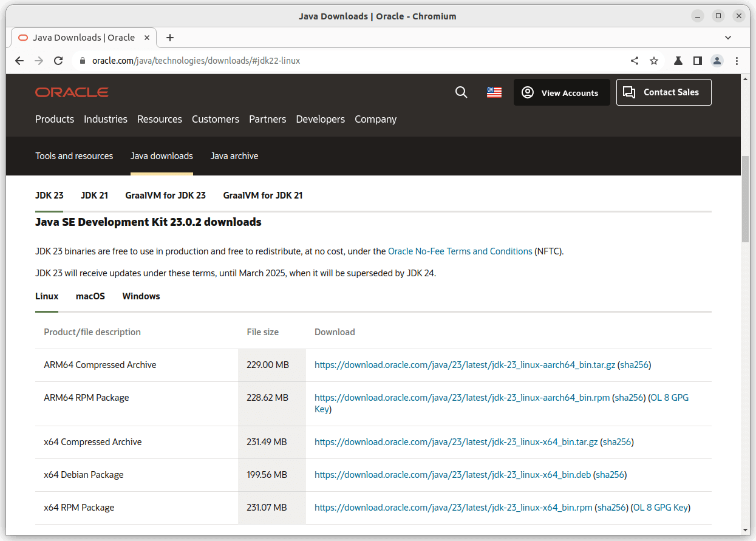Open the Developers menu
This screenshot has width=756, height=541.
tap(321, 119)
